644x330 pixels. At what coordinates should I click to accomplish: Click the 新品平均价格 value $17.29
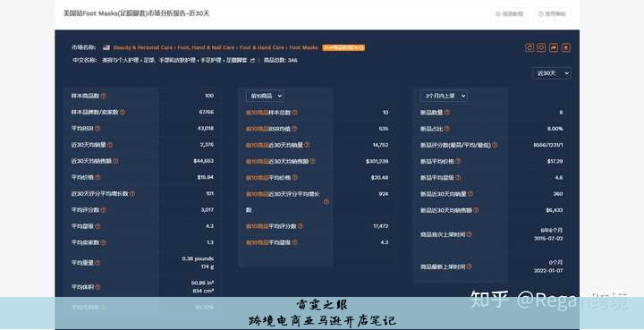(555, 161)
